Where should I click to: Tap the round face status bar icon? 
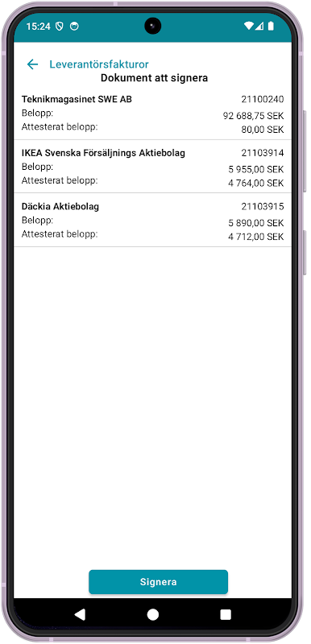[x=74, y=27]
